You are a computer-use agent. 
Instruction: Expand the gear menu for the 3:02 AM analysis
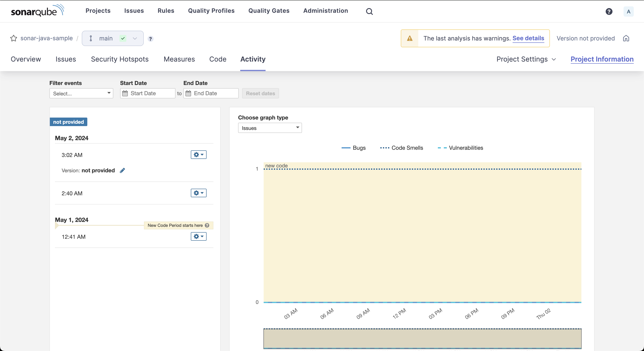[x=198, y=154]
